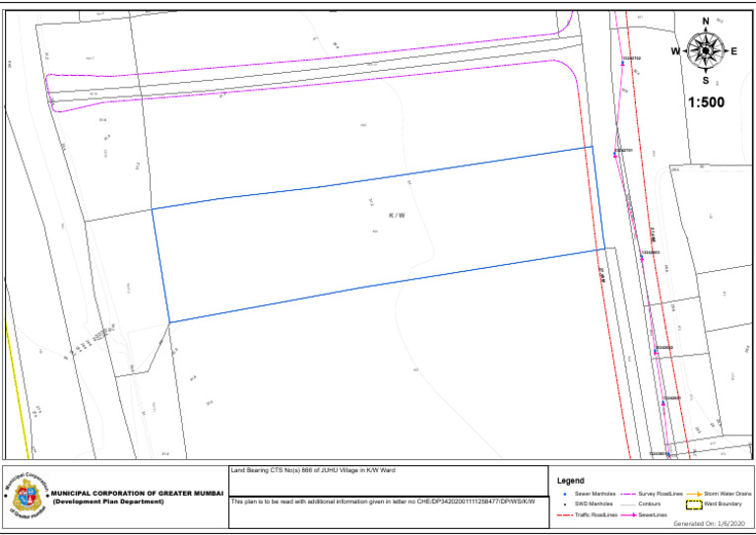This screenshot has width=756, height=535.
Task: Click the 1:500 scale text
Action: point(706,102)
